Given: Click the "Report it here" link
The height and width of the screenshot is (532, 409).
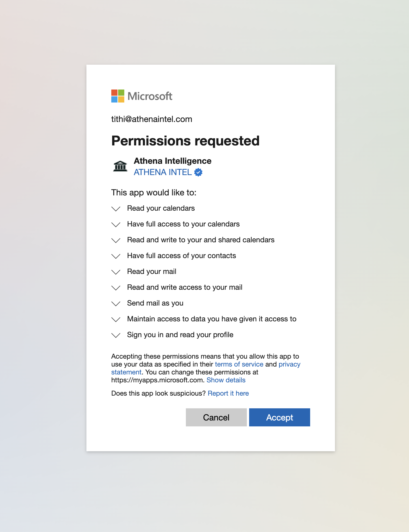Looking at the screenshot, I should (228, 393).
